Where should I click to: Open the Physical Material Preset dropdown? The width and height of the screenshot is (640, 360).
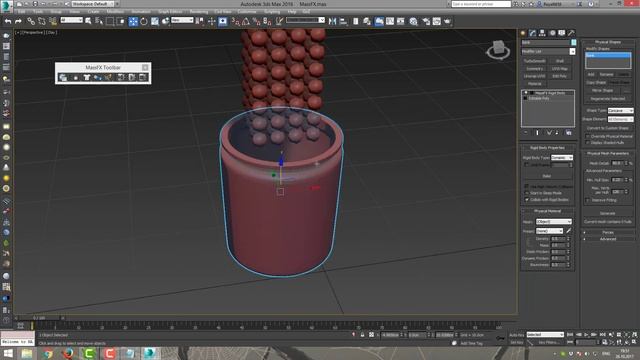550,231
